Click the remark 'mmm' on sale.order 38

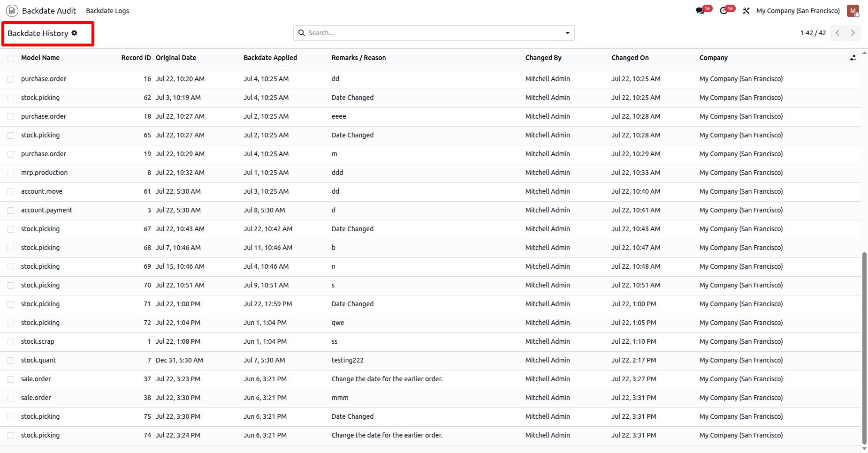tap(340, 398)
